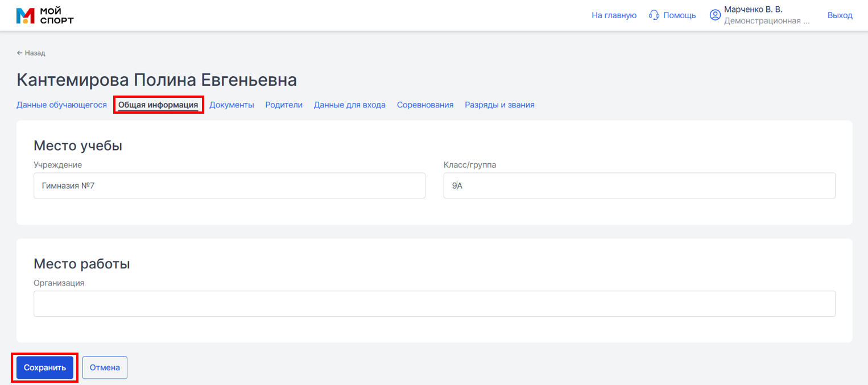Viewport: 868px width, 385px height.
Task: Open the Соревнования tab
Action: pos(425,105)
